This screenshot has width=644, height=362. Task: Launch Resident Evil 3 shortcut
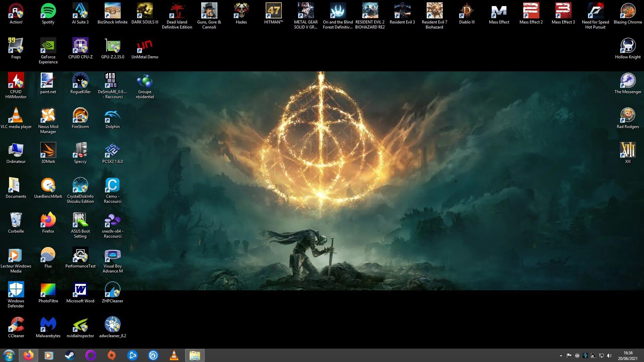point(402,13)
